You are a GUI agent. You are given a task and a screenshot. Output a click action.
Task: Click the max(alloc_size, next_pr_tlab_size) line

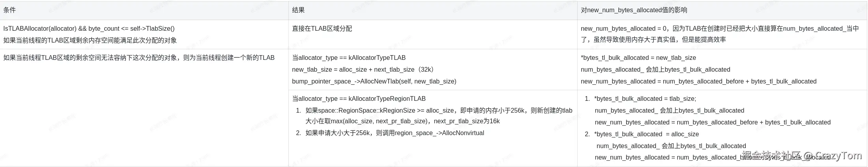[x=402, y=121]
